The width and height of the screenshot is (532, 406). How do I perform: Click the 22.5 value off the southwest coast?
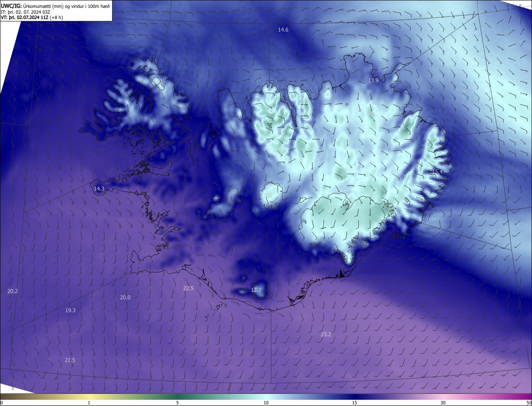(x=188, y=288)
